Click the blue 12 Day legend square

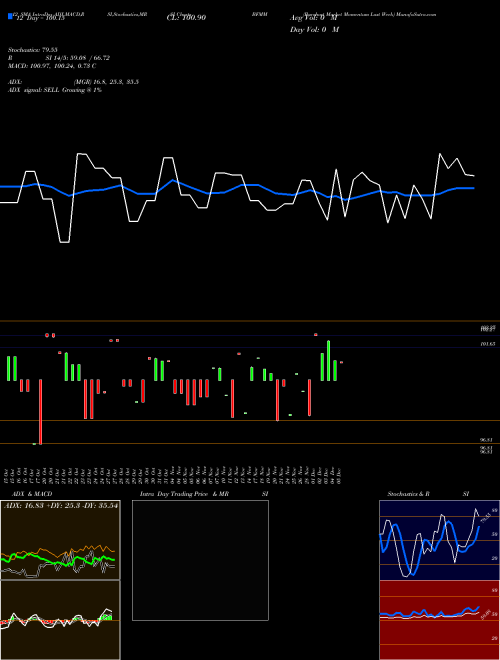[11, 16]
